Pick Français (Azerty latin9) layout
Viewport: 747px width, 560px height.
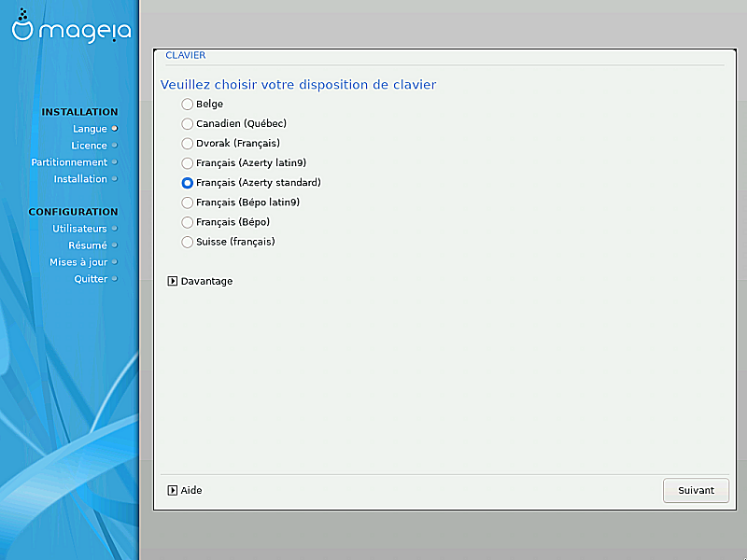(x=188, y=163)
